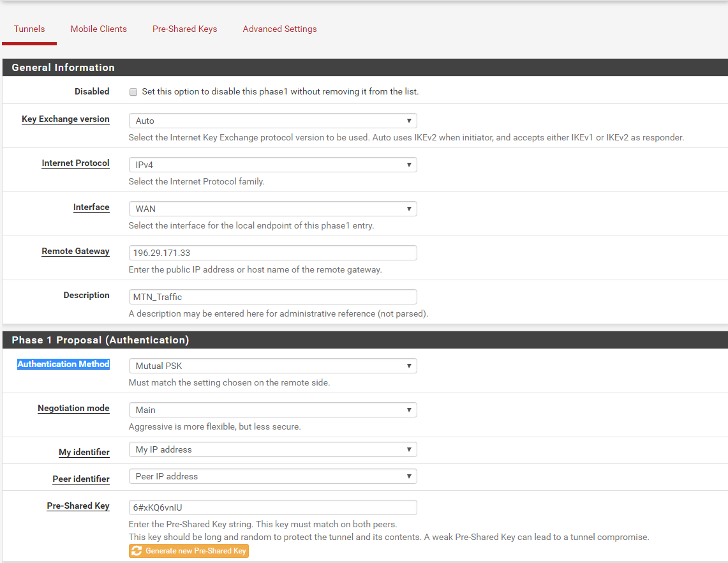Click 'Select the Internet Protocol family.' help text
The image size is (728, 563).
point(197,182)
